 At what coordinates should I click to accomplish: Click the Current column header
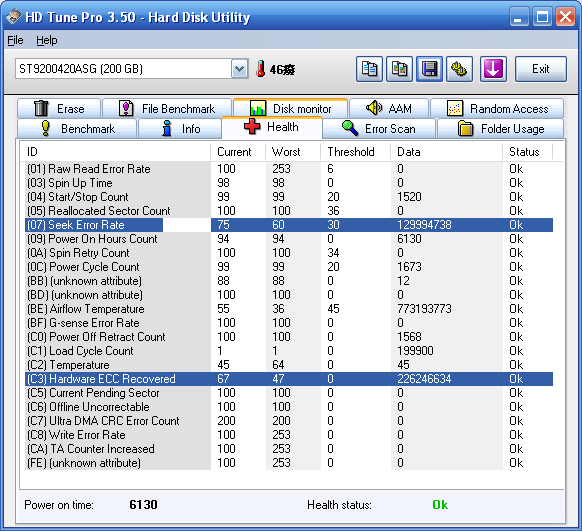click(238, 152)
